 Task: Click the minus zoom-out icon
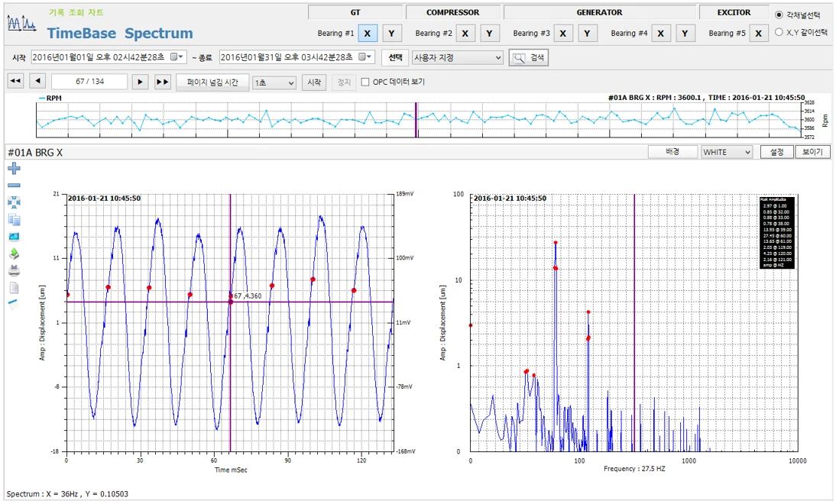click(x=15, y=186)
